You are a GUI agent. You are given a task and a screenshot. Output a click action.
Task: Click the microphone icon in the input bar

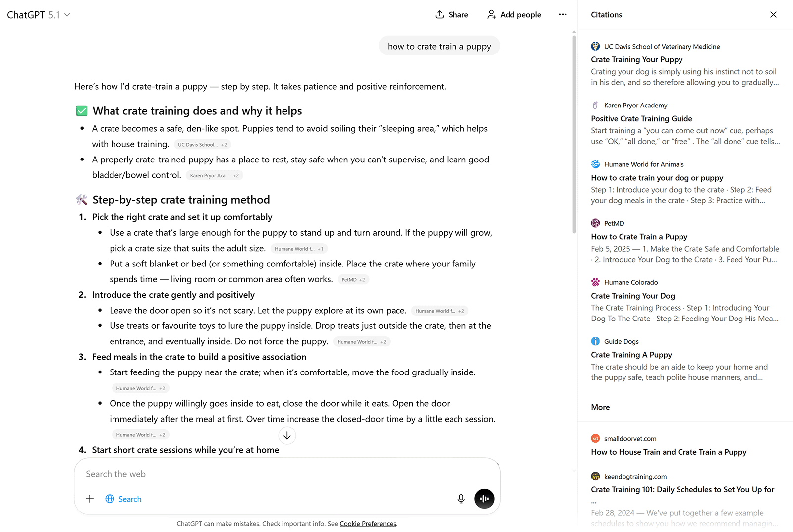click(x=461, y=499)
